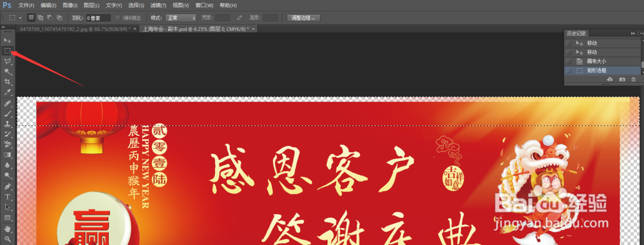Select the Crop tool
The height and width of the screenshot is (245, 644).
click(x=7, y=82)
